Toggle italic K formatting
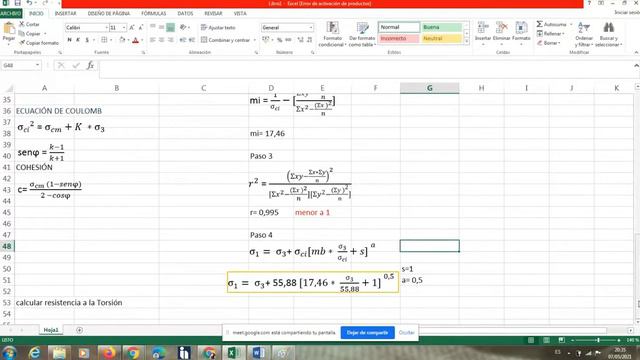Viewport: 640px width, 360px height. pos(78,40)
